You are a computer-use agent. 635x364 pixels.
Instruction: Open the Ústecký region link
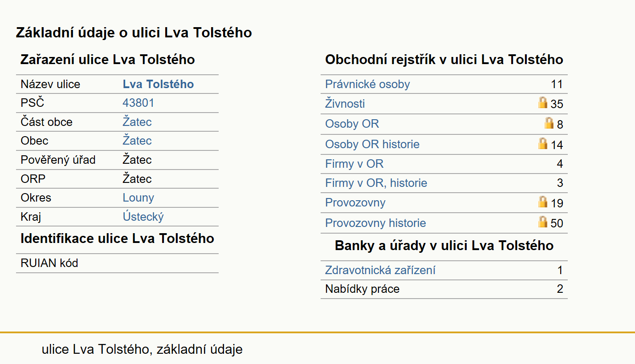(x=143, y=217)
